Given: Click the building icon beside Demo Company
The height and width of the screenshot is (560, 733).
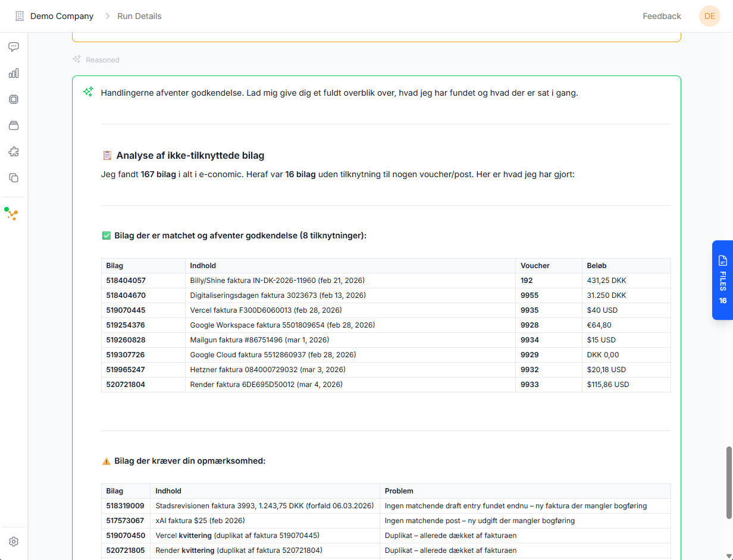Looking at the screenshot, I should (x=20, y=16).
